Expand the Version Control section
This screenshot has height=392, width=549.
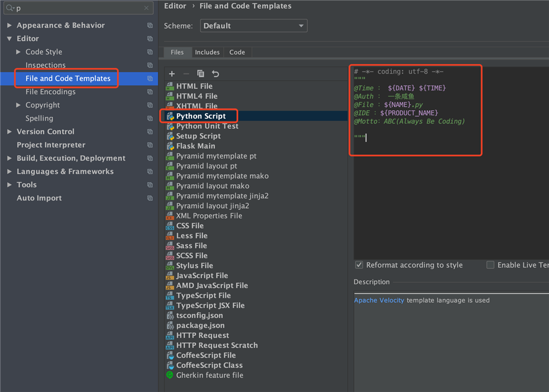coord(9,132)
